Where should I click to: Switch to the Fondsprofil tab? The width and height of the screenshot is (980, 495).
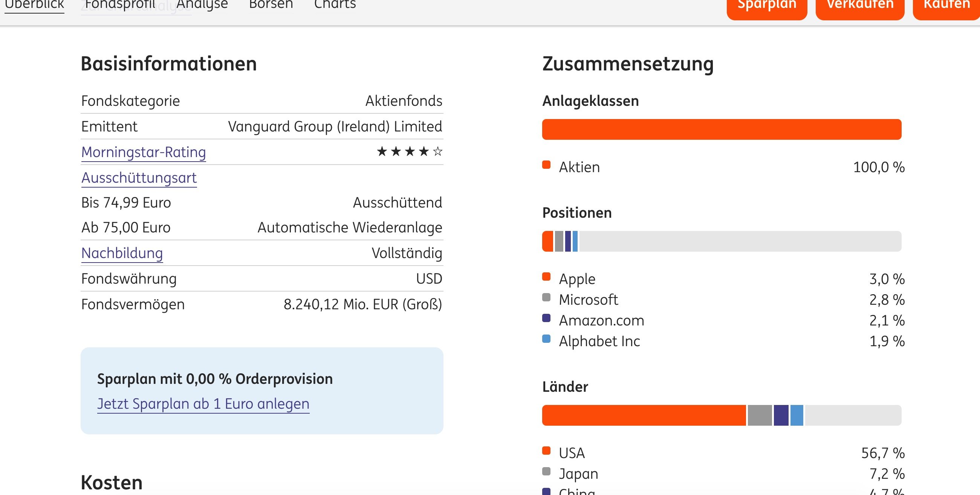point(120,5)
